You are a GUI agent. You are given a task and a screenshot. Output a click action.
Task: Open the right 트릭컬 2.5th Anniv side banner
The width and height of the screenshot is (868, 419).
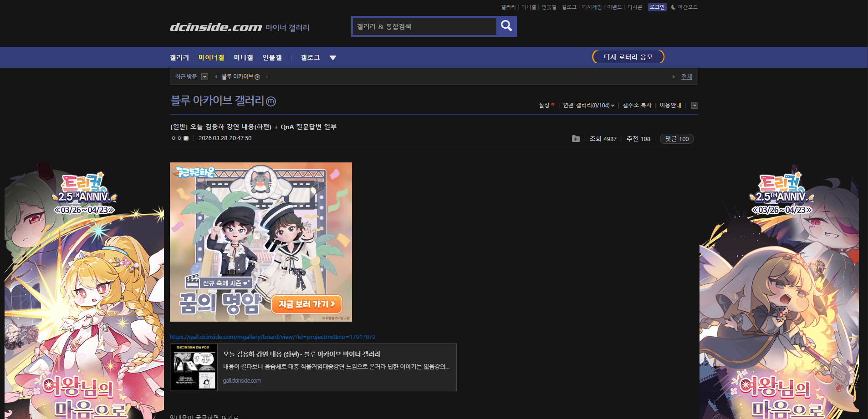tap(779, 291)
